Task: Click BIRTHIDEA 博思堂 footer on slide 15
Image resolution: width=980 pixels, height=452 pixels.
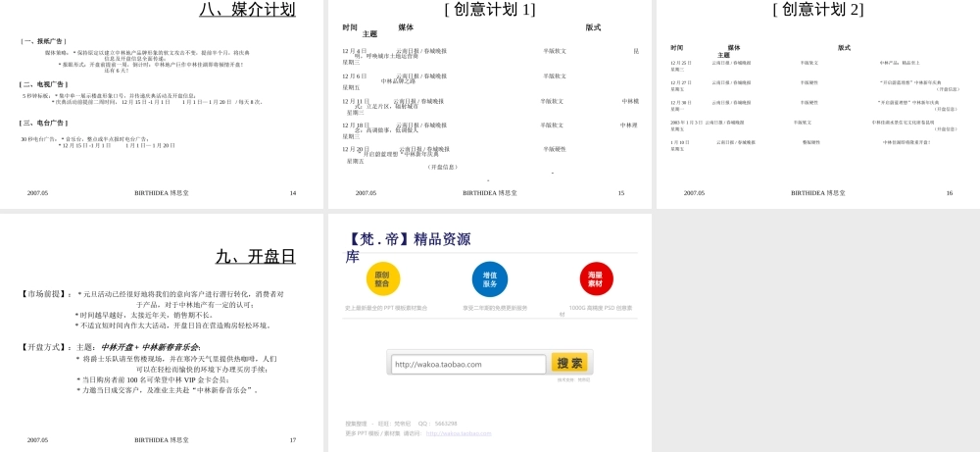Action: pyautogui.click(x=490, y=193)
